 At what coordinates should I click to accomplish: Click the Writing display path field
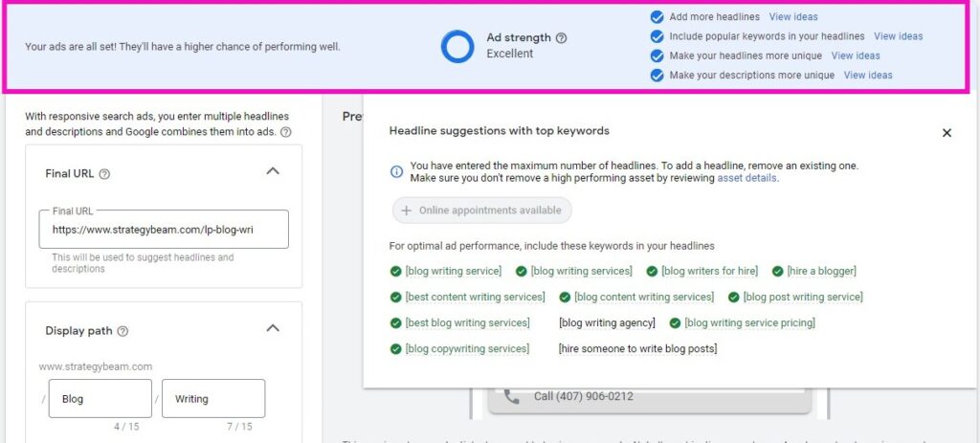(x=213, y=399)
